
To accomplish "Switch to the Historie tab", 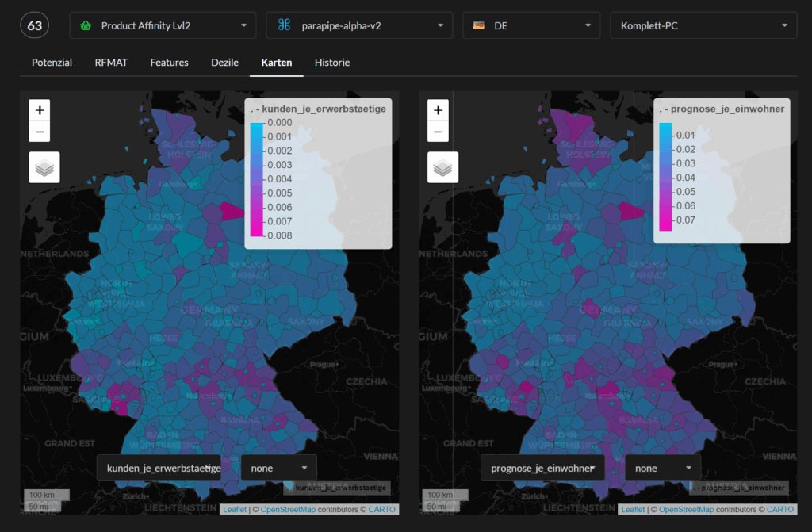I will 331,63.
